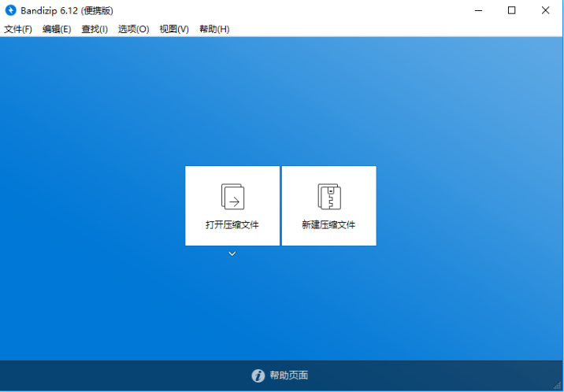Open the 选项(O) menu

coord(133,29)
